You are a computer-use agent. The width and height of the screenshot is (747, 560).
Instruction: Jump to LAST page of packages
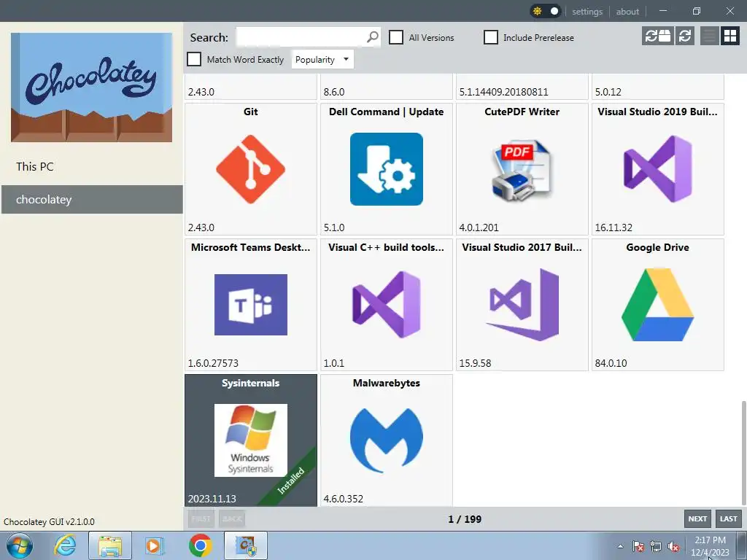pyautogui.click(x=729, y=518)
